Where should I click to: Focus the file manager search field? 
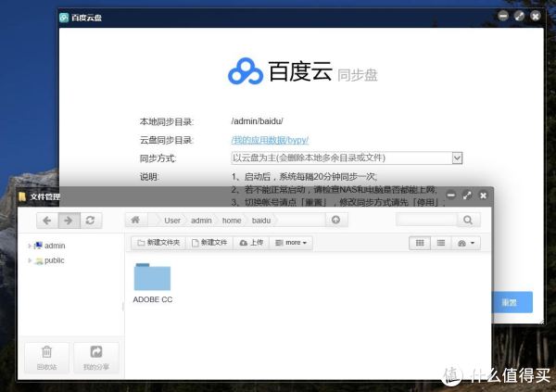pos(427,221)
